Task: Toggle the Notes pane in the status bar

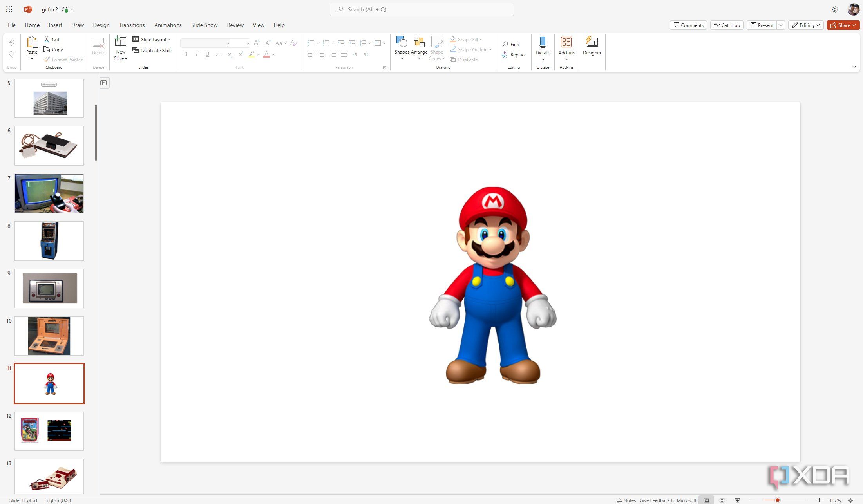Action: point(626,500)
